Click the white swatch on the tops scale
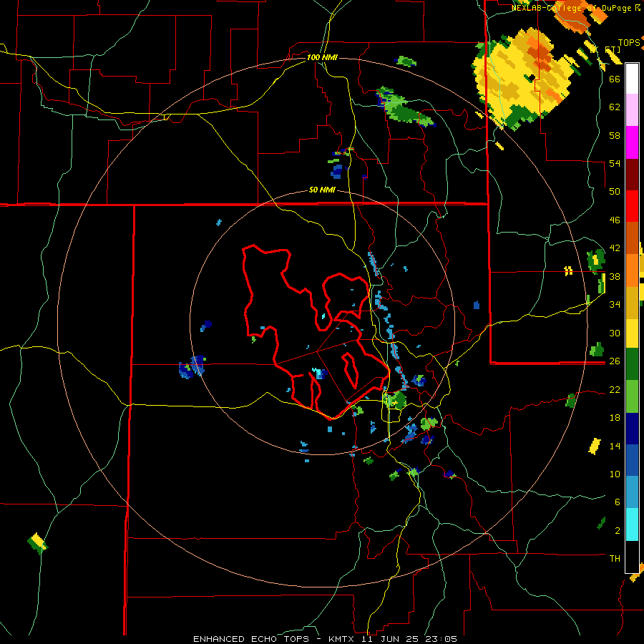This screenshot has width=644, height=644. coord(632,79)
